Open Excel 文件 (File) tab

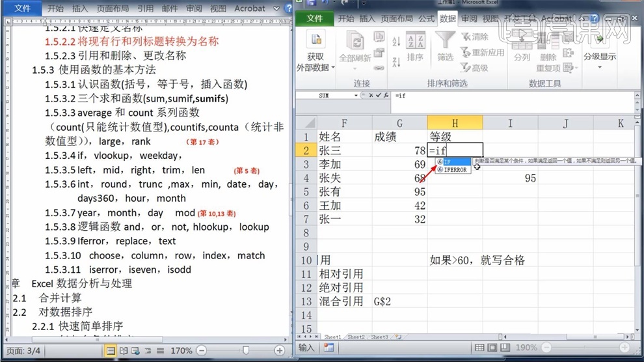(315, 18)
